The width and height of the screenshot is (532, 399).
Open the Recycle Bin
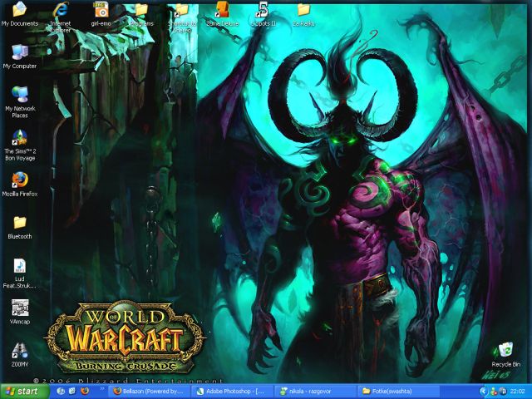pyautogui.click(x=505, y=351)
